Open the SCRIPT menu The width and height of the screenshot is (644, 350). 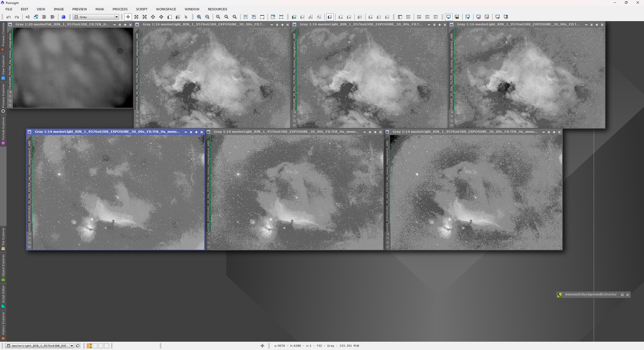pyautogui.click(x=142, y=9)
